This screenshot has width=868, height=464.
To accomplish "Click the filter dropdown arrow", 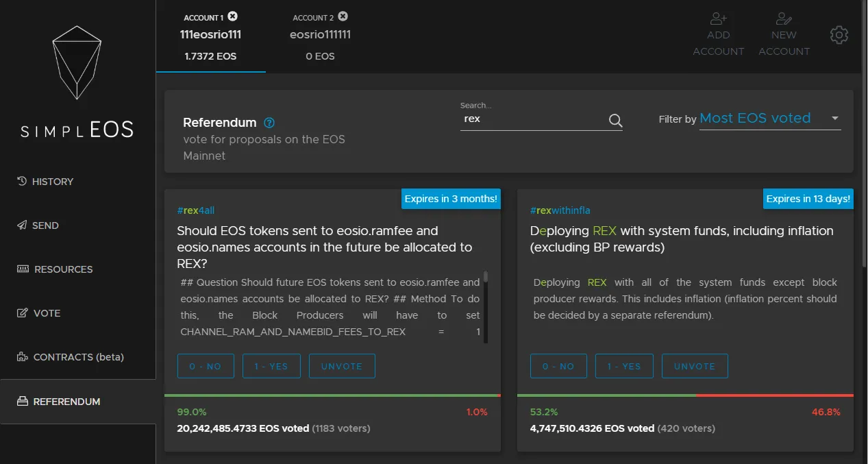I will [834, 118].
